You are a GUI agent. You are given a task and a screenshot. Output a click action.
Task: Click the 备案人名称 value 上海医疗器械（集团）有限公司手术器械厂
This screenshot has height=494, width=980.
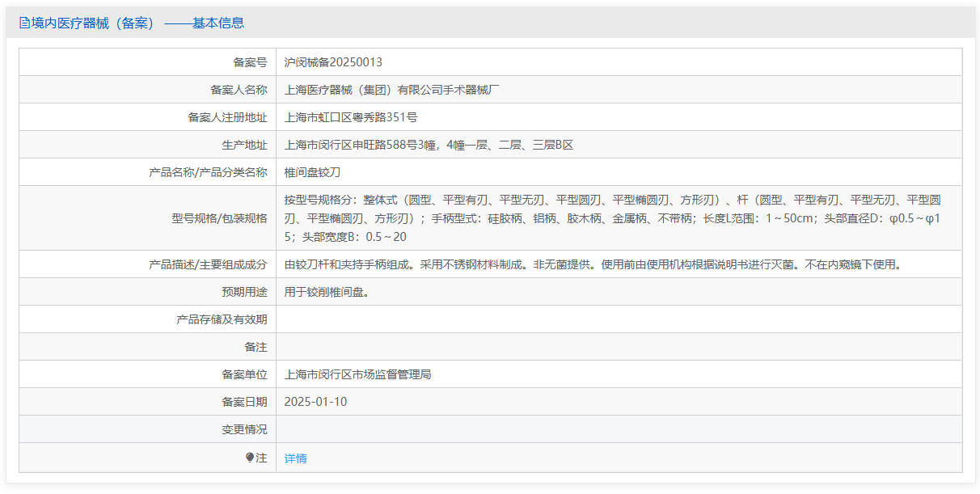tap(392, 90)
